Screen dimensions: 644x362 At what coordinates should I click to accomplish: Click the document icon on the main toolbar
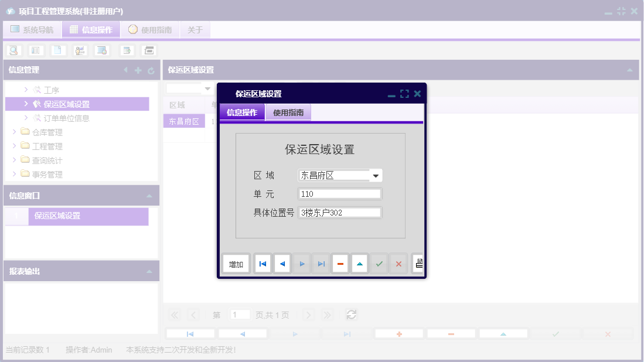[57, 50]
